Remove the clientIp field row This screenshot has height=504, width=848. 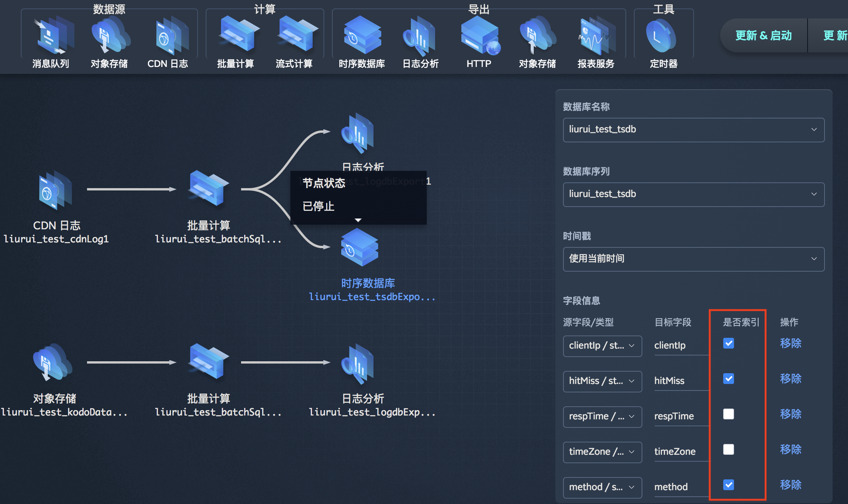tap(791, 343)
